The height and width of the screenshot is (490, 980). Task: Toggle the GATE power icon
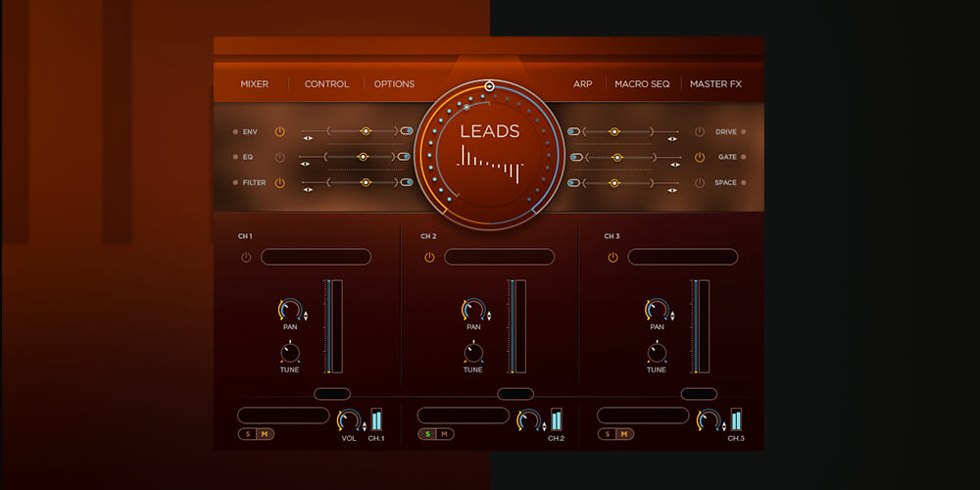[x=700, y=157]
